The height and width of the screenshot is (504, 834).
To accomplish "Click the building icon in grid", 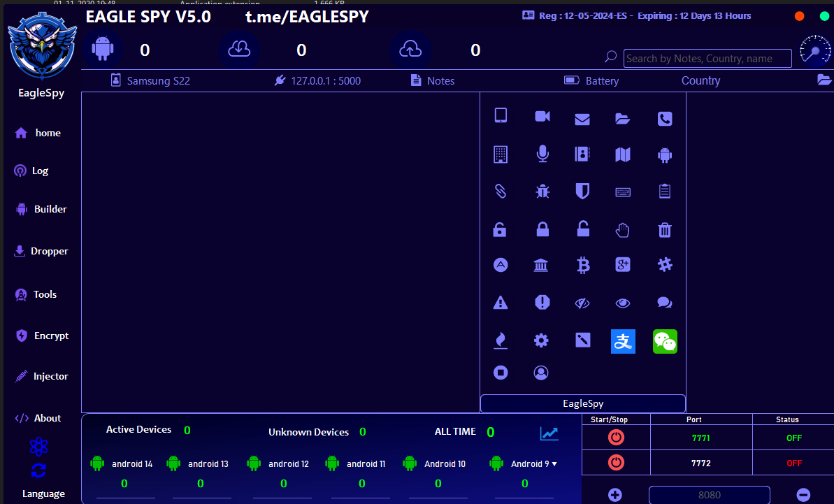I will (x=501, y=154).
